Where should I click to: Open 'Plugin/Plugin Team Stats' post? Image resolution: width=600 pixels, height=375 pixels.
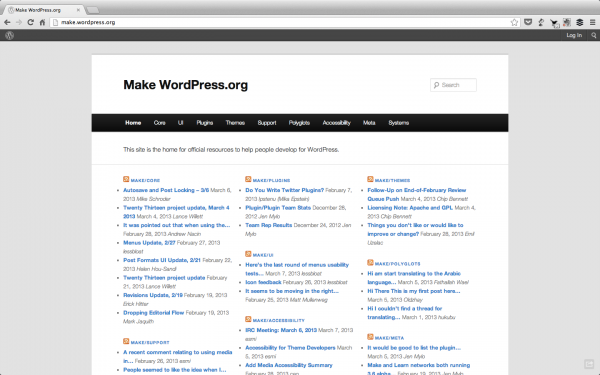click(278, 208)
